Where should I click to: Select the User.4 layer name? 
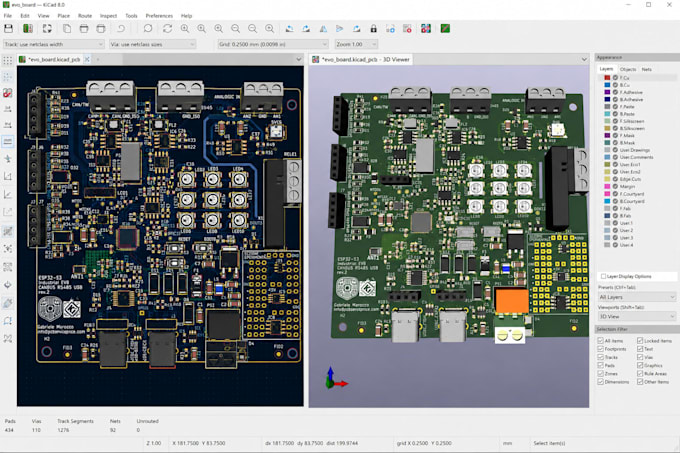coord(626,244)
